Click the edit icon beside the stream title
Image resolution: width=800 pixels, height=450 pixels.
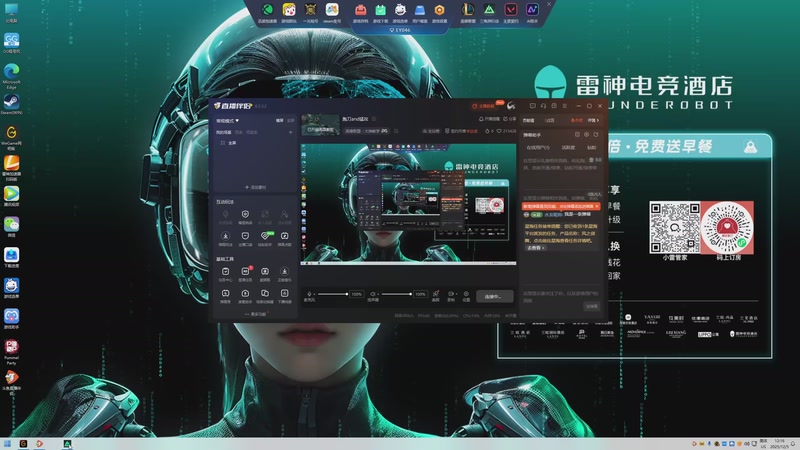point(374,119)
